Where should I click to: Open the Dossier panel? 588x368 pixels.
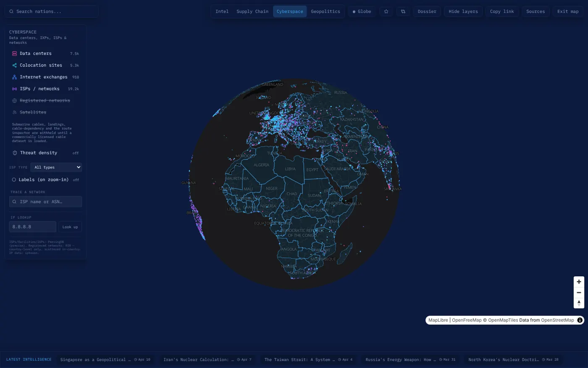427,11
